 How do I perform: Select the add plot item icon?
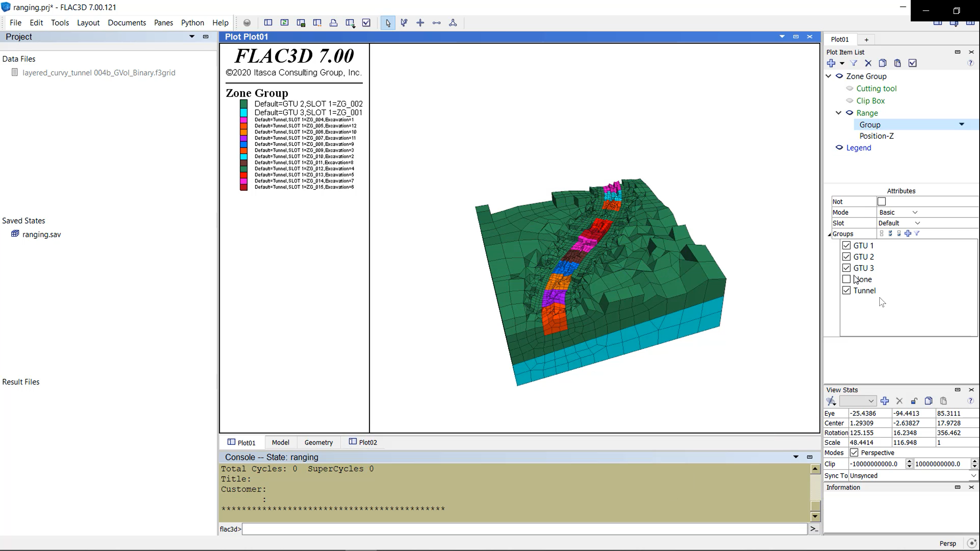point(832,63)
